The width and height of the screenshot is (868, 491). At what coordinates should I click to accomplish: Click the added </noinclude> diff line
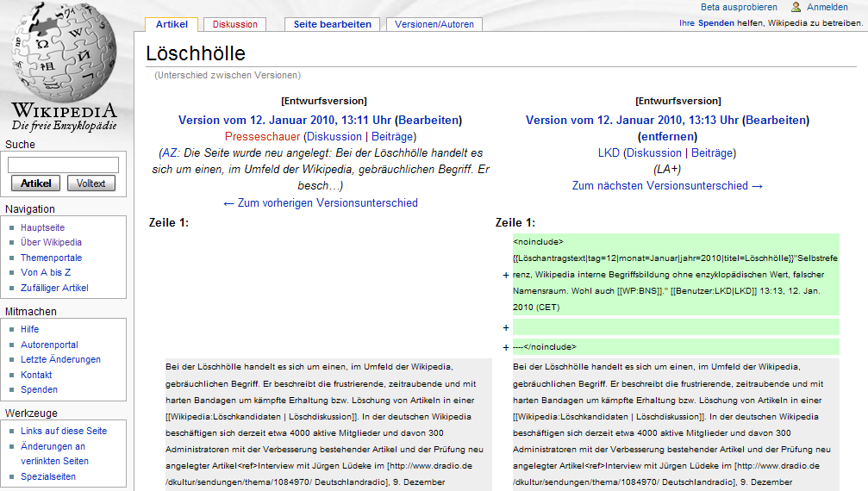click(x=676, y=347)
